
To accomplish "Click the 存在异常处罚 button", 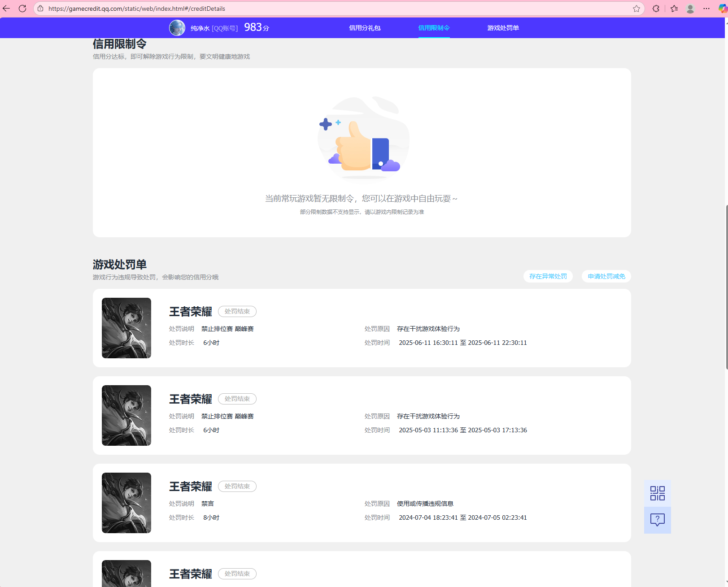I will [548, 276].
